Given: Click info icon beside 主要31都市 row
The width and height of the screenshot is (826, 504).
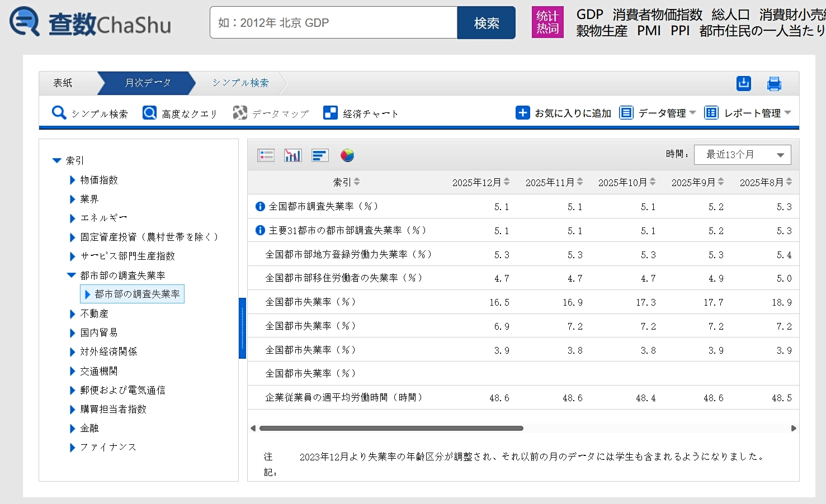Looking at the screenshot, I should [260, 230].
